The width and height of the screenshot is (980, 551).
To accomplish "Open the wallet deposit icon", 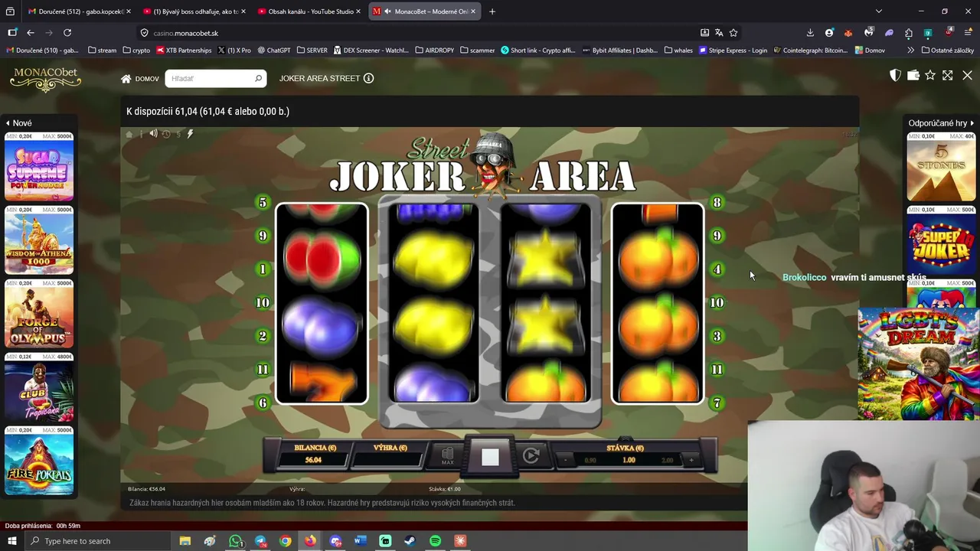I will point(913,75).
